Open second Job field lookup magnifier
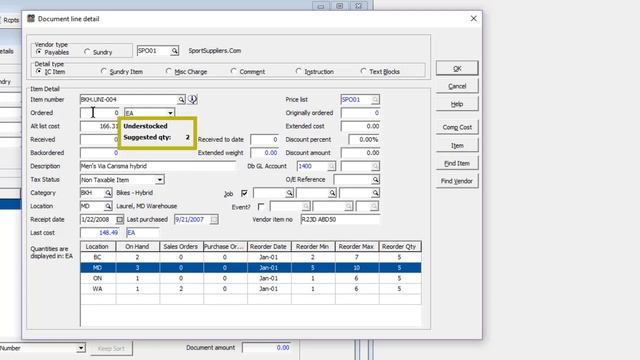 click(x=332, y=193)
